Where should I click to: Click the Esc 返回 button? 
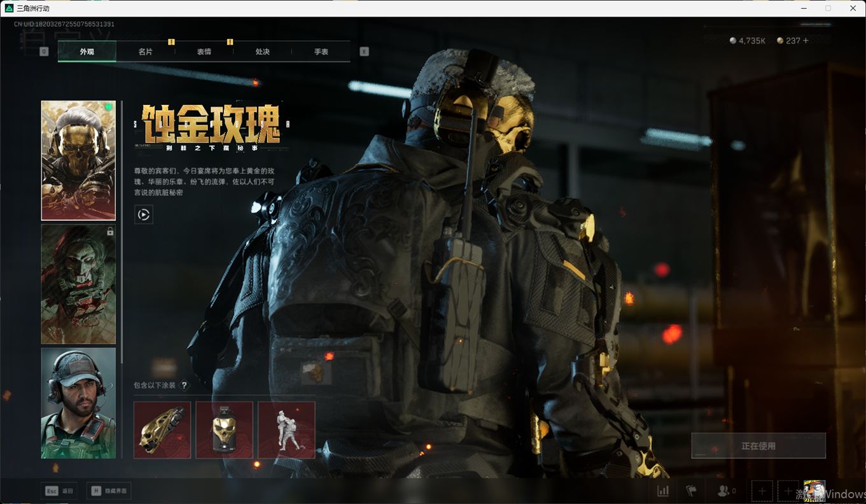click(x=60, y=491)
